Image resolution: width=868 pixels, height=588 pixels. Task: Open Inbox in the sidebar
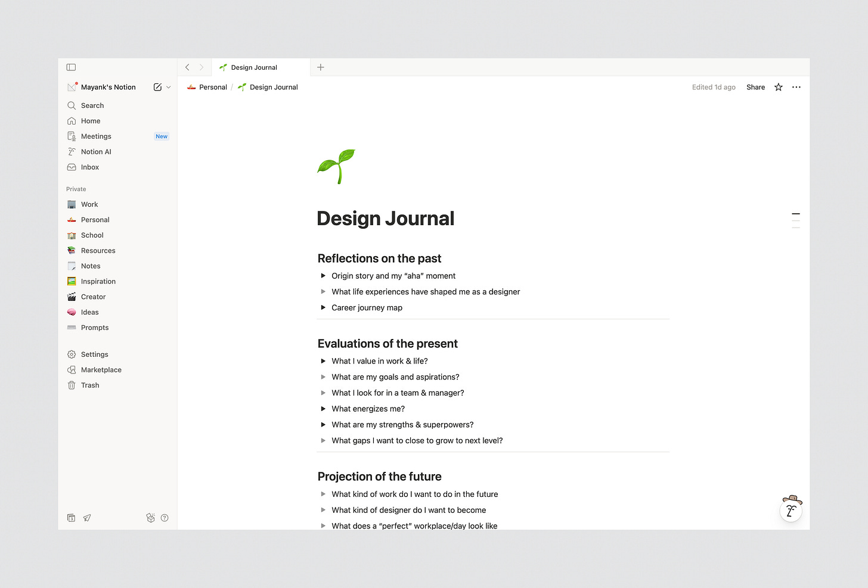coord(118,167)
